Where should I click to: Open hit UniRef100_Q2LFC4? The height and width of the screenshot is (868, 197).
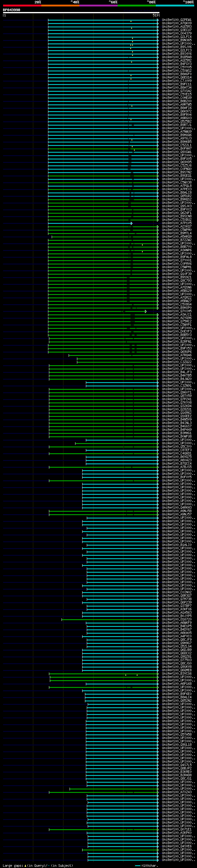click(x=177, y=37)
